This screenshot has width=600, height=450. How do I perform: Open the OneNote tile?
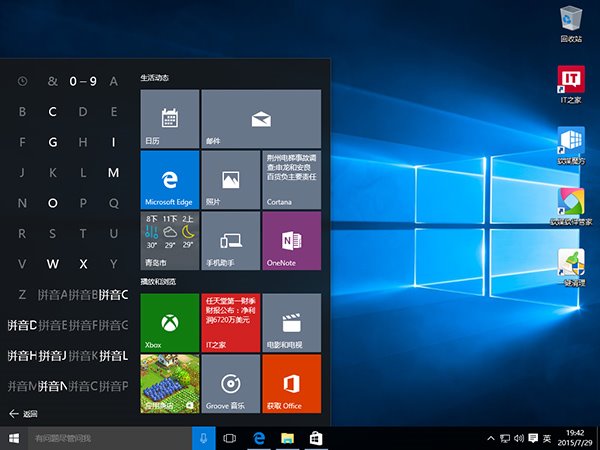tap(291, 240)
